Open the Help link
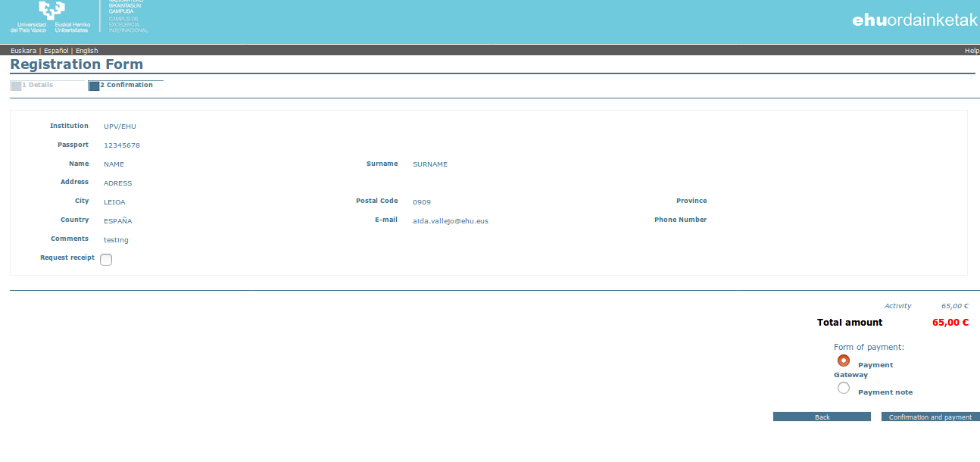 pos(972,51)
